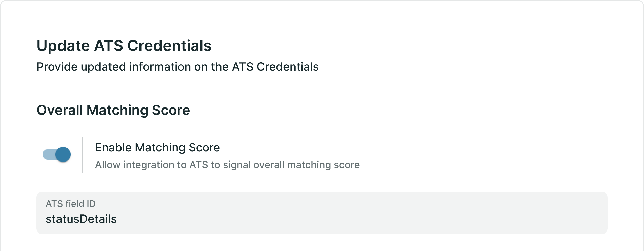
Task: Click the statusDetails value text
Action: click(81, 219)
